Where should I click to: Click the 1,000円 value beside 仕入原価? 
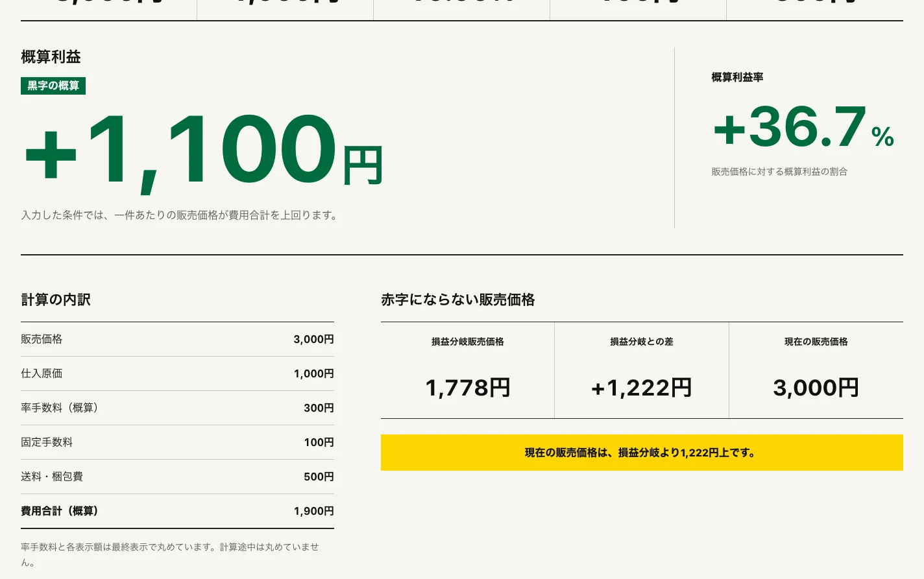313,373
